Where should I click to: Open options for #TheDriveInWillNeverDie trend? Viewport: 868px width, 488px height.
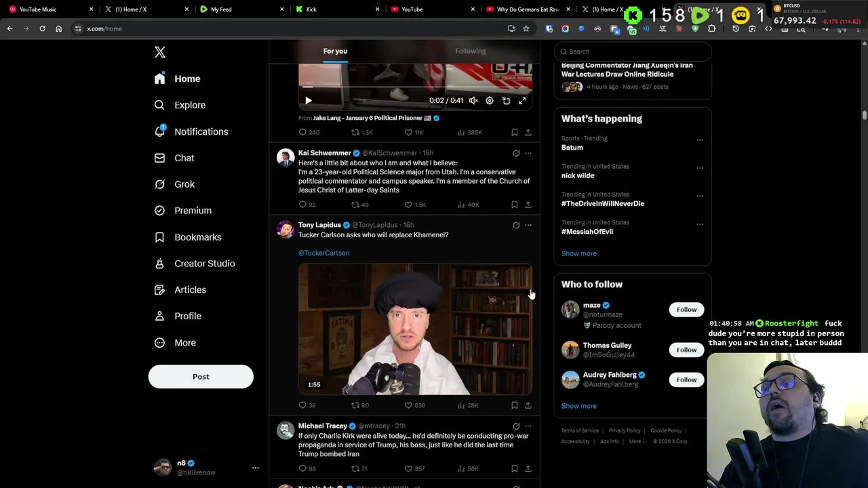click(700, 197)
